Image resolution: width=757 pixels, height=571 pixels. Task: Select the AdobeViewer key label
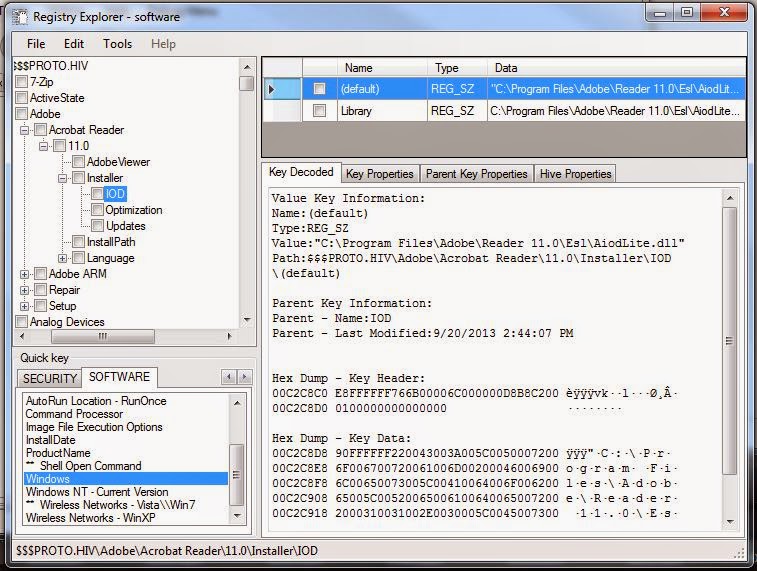coord(118,162)
